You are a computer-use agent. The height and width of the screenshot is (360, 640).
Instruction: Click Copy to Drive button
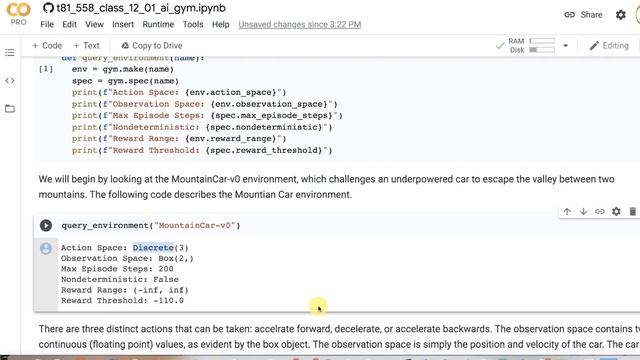point(152,46)
